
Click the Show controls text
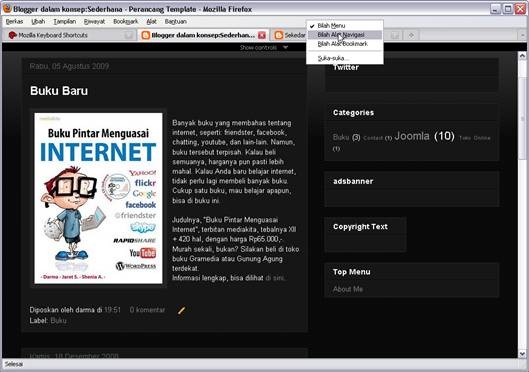click(258, 48)
